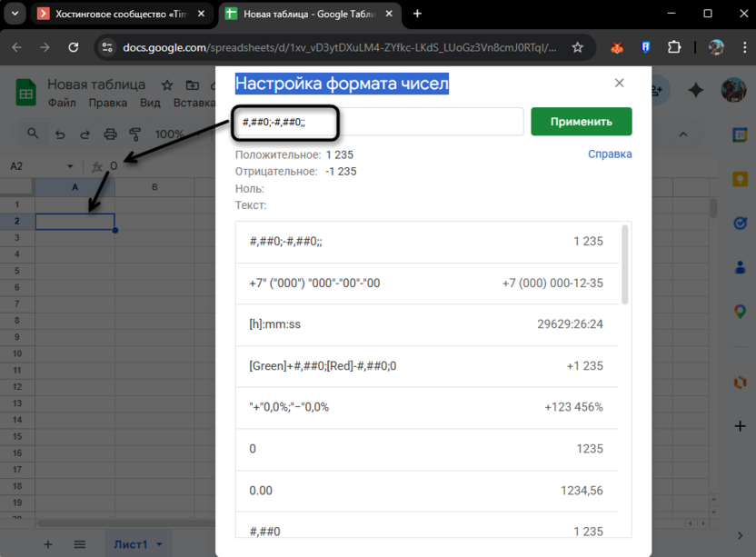756x557 pixels.
Task: Open the 100% zoom dropdown
Action: [169, 133]
